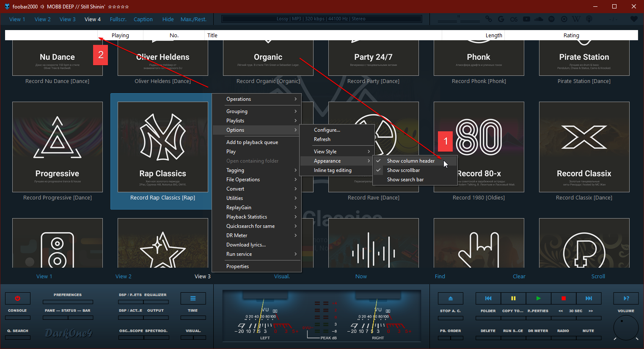Choose Download lyrics... menu entry

point(257,245)
